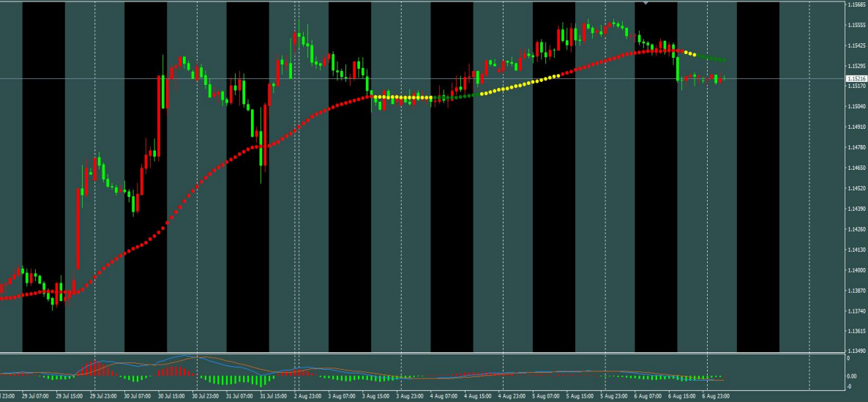Click the 2 Aug 23:00 time label

[307, 396]
